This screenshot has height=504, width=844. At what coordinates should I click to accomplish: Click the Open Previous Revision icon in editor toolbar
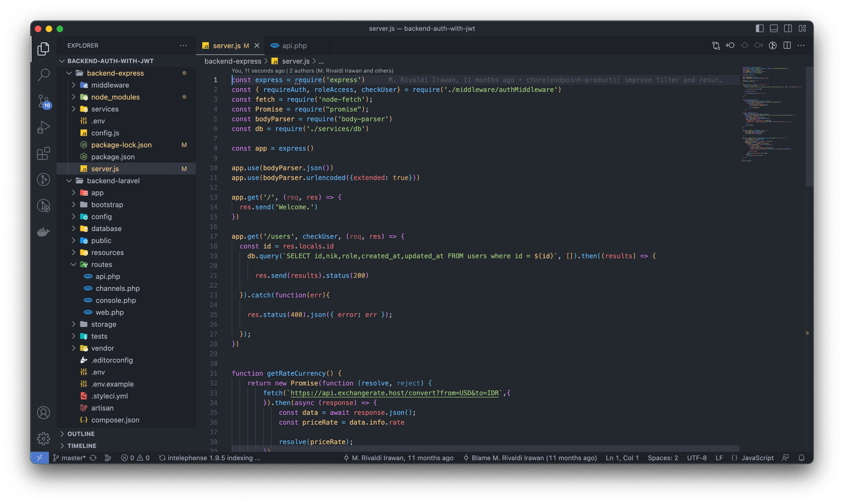(x=730, y=45)
